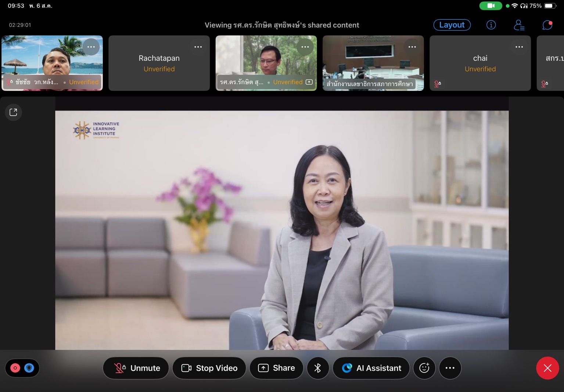Open the meeting info icon
The width and height of the screenshot is (564, 392).
click(491, 25)
